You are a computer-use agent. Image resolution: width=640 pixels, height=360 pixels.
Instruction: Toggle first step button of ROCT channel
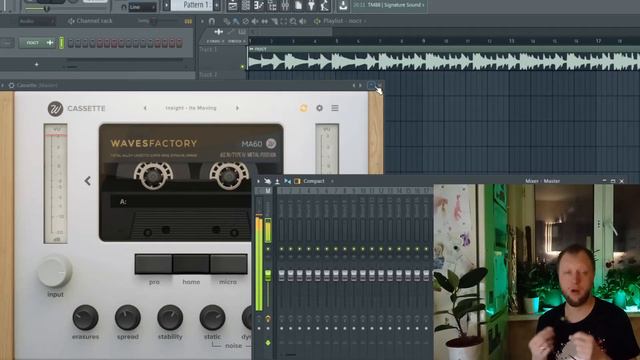pyautogui.click(x=71, y=43)
